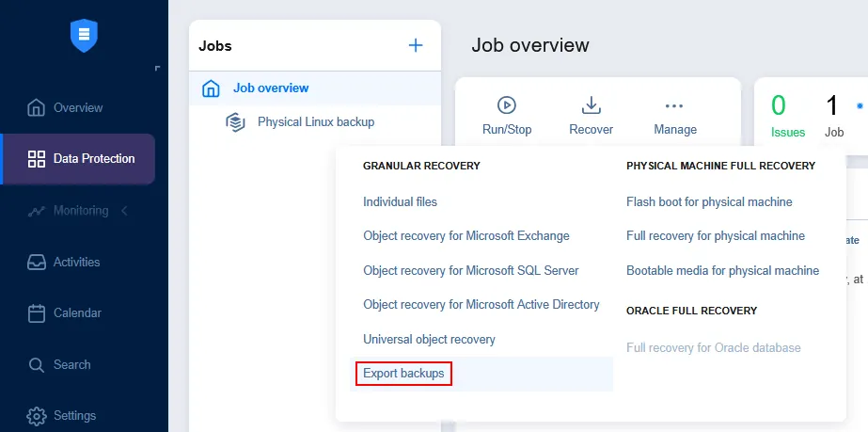Go to Overview in the sidebar
Image resolution: width=868 pixels, height=432 pixels.
[78, 107]
